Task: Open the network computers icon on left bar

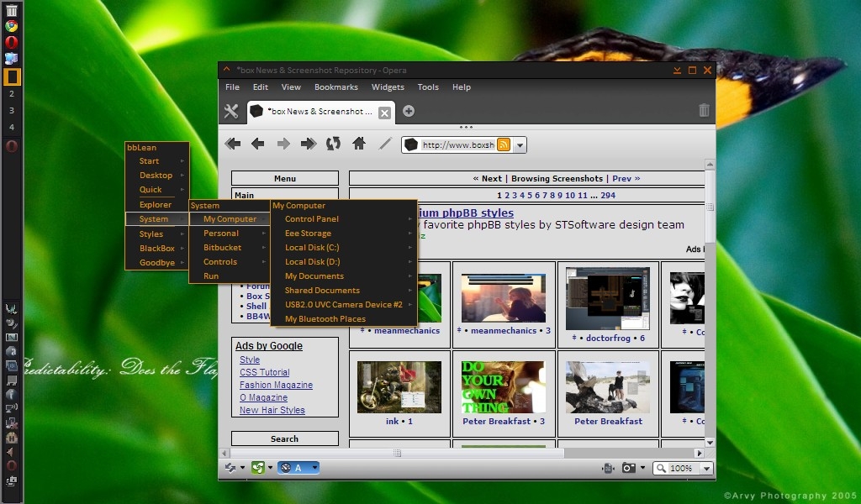Action: pos(11,58)
